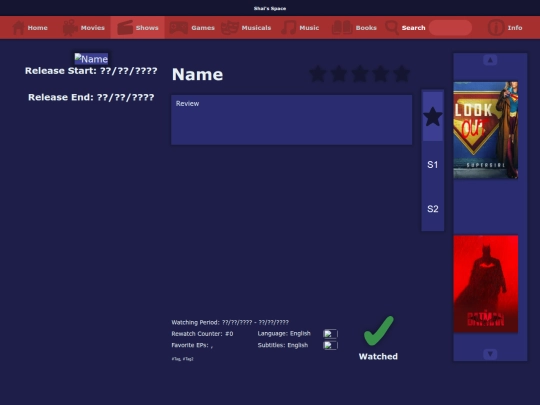Open the Movies menu label
Screen dimensions: 540x405
[93, 28]
